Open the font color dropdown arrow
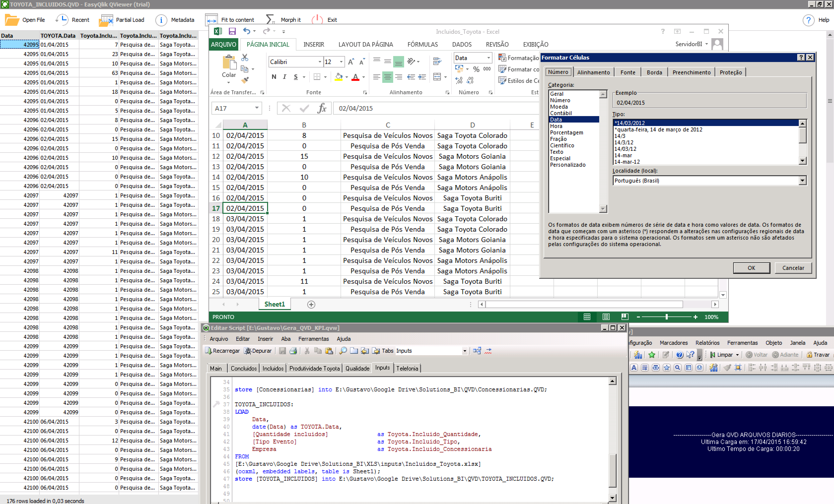 [x=364, y=77]
